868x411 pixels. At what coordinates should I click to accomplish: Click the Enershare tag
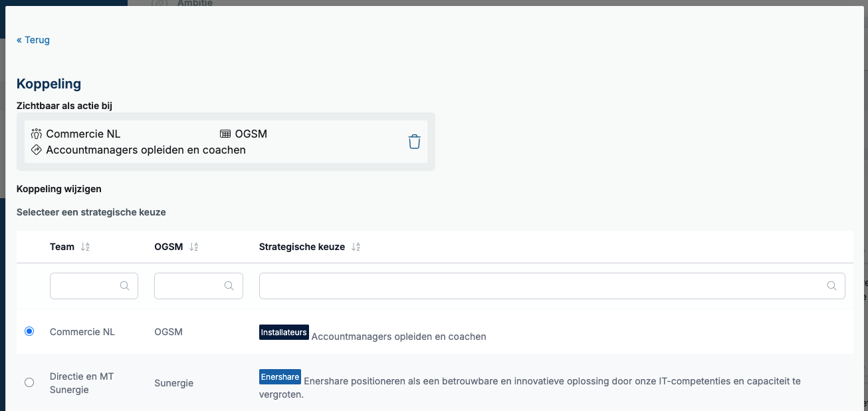click(280, 376)
